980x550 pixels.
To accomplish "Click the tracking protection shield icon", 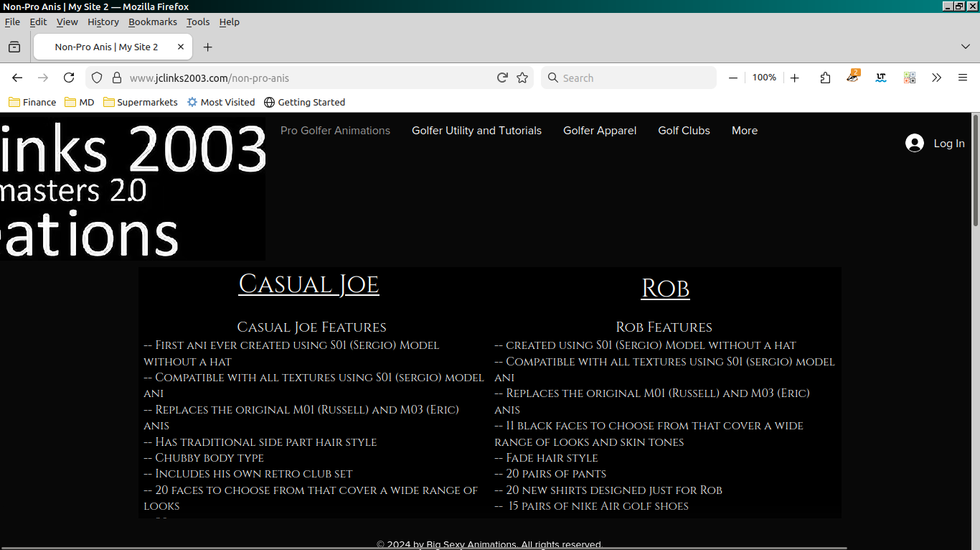I will (x=97, y=78).
